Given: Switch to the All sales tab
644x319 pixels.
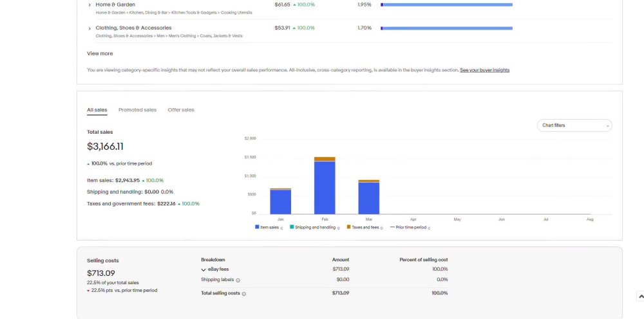Looking at the screenshot, I should pos(97,110).
